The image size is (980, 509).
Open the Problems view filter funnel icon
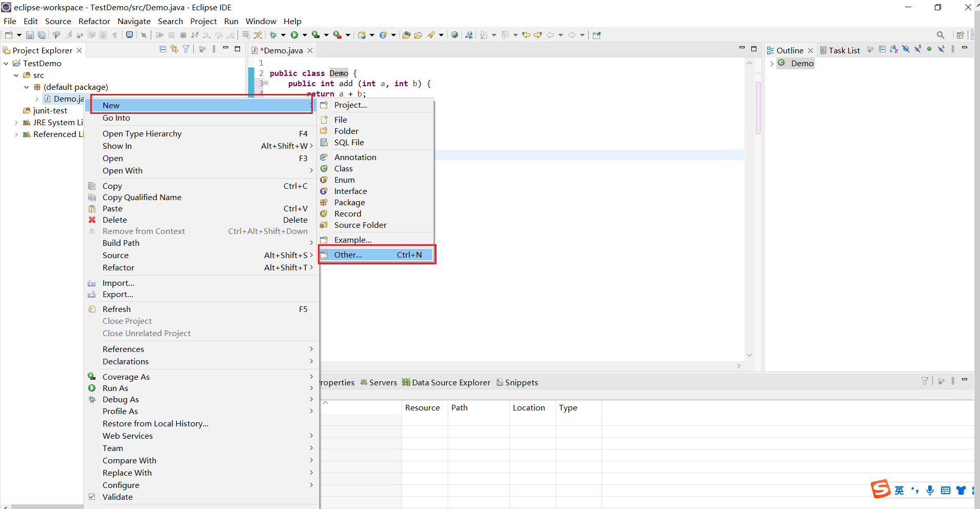[925, 381]
